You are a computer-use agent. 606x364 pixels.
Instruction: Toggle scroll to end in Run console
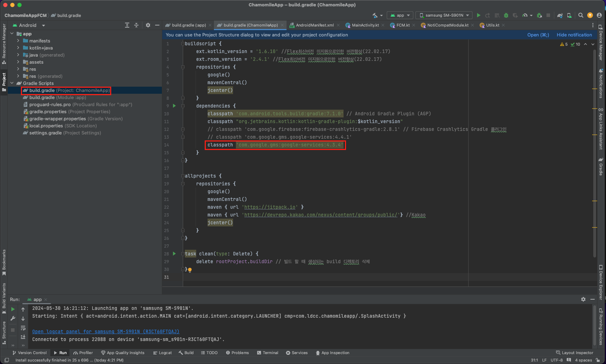pos(23,337)
